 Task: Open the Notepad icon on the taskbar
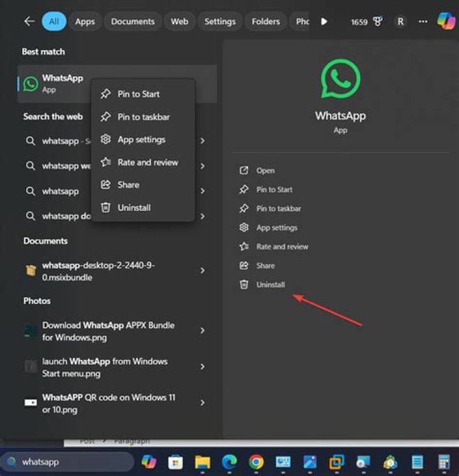point(417,463)
